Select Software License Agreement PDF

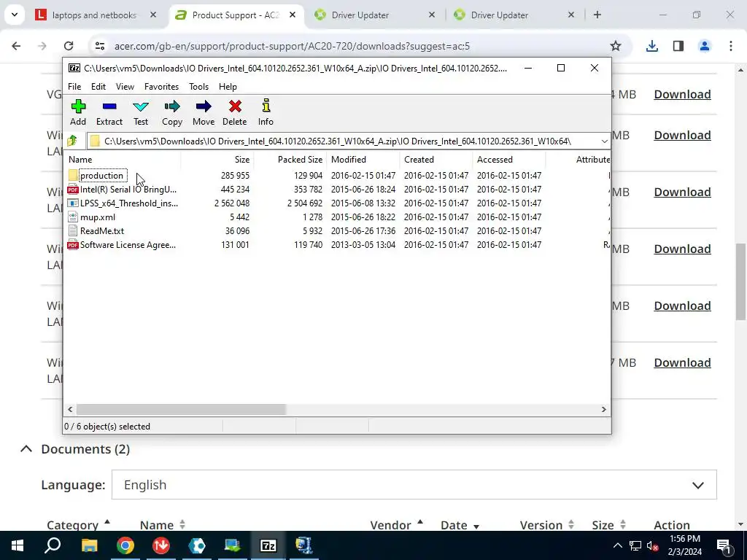[122, 244]
